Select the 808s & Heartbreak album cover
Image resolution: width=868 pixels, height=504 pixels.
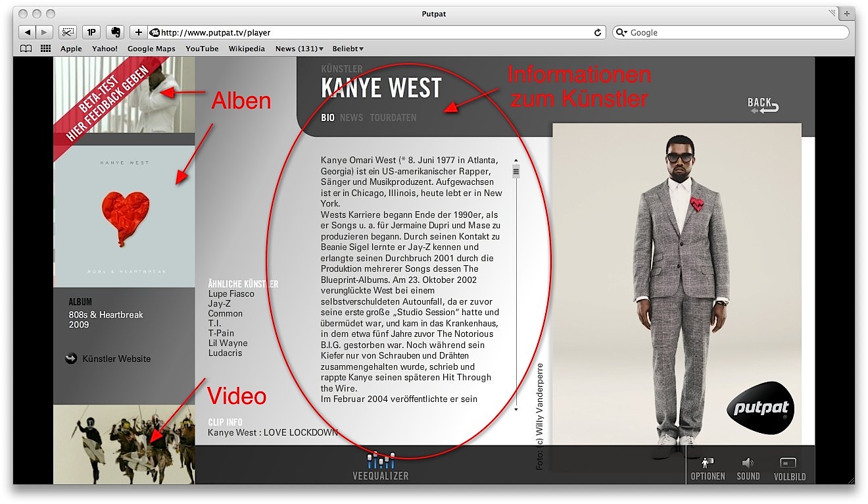click(x=124, y=216)
